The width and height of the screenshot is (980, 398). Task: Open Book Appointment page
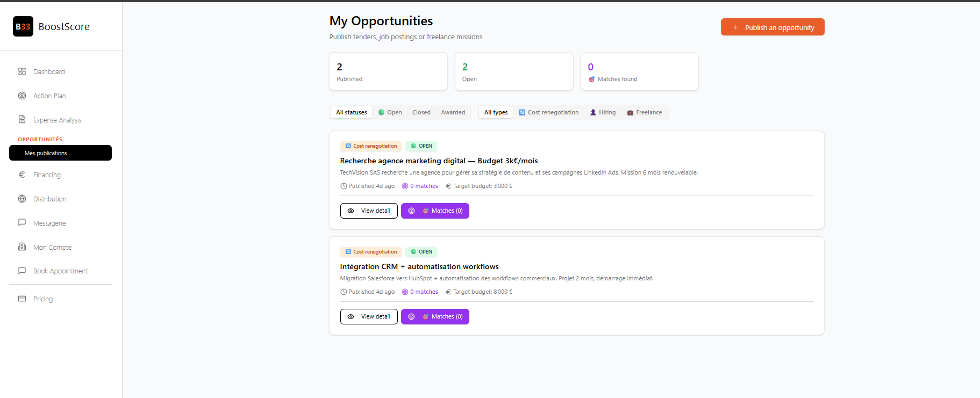(60, 271)
